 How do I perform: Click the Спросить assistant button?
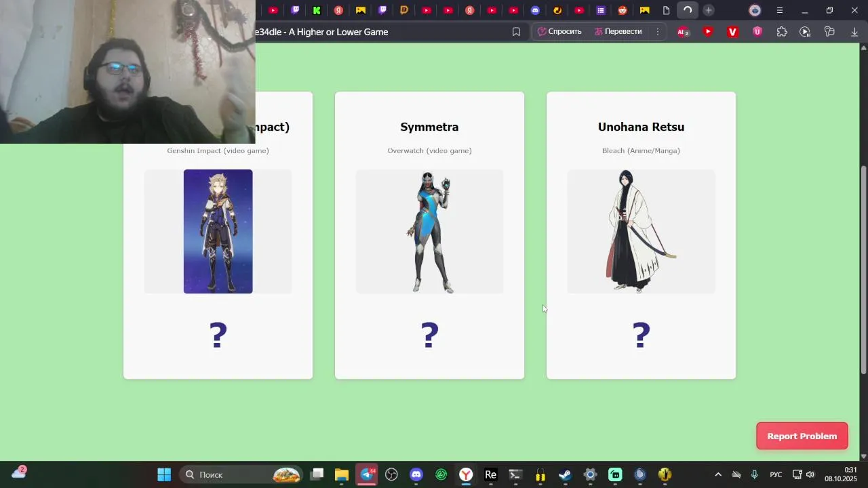tap(559, 32)
